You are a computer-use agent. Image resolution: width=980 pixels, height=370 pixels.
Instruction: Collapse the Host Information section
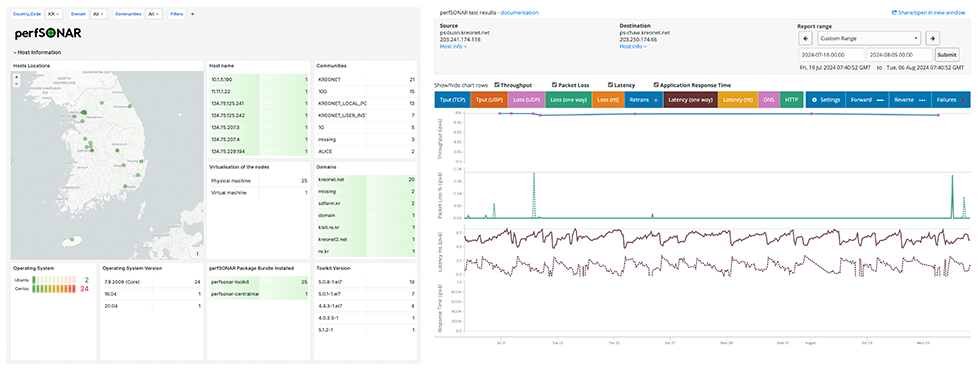(38, 52)
